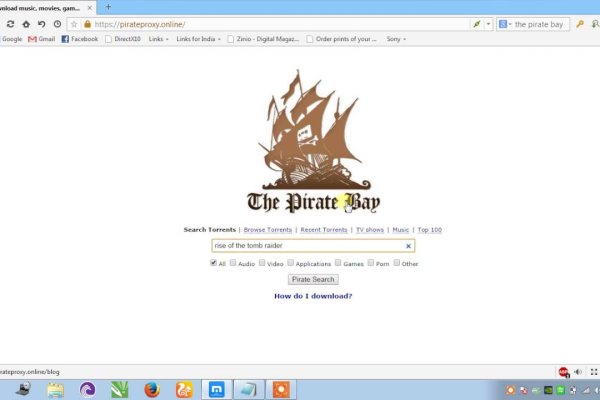Click the undo/restore arrow in toolbar

coord(41,23)
